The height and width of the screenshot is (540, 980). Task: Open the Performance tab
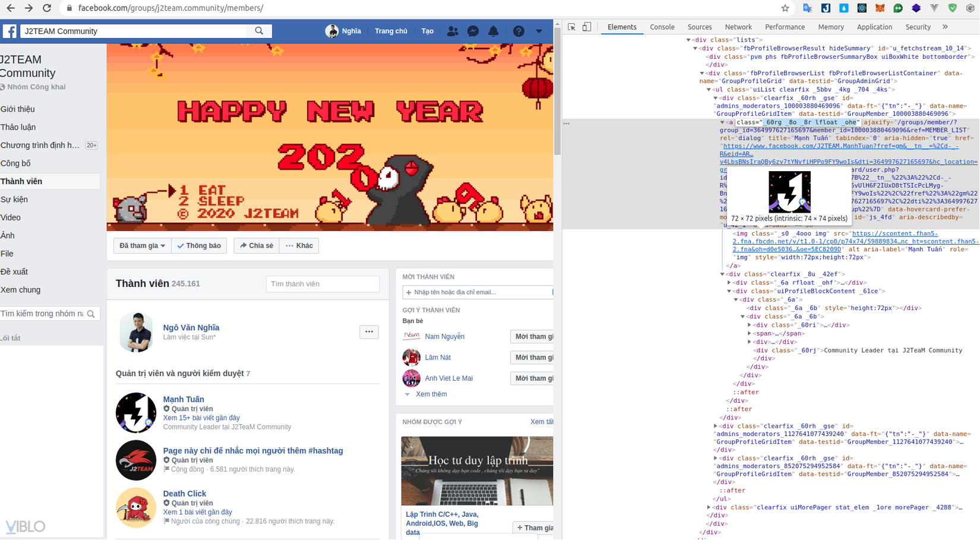pyautogui.click(x=785, y=27)
